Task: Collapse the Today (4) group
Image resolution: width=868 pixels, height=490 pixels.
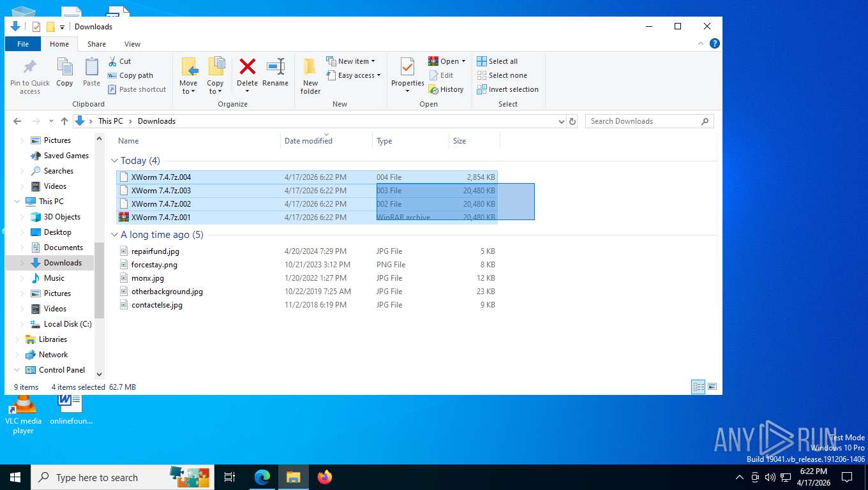Action: click(x=115, y=161)
